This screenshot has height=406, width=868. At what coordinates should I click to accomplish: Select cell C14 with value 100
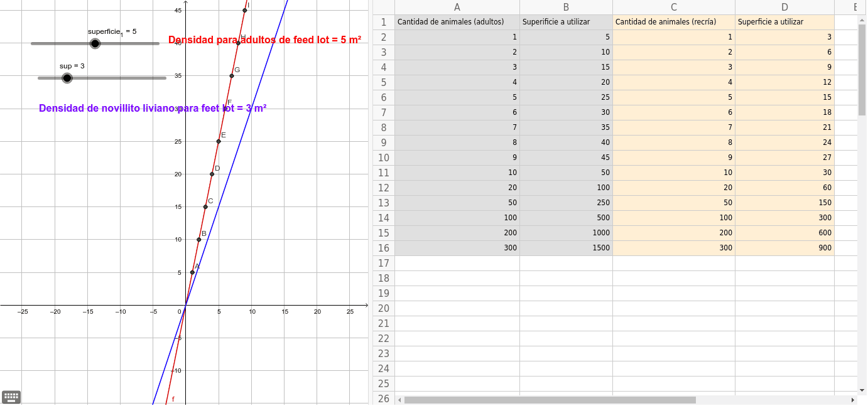pos(674,218)
